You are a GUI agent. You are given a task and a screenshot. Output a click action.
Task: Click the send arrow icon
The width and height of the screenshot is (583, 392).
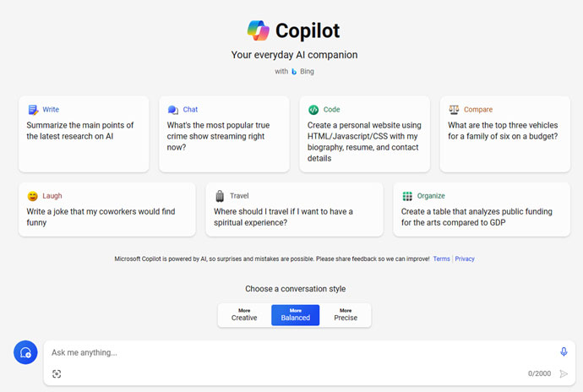click(x=564, y=373)
